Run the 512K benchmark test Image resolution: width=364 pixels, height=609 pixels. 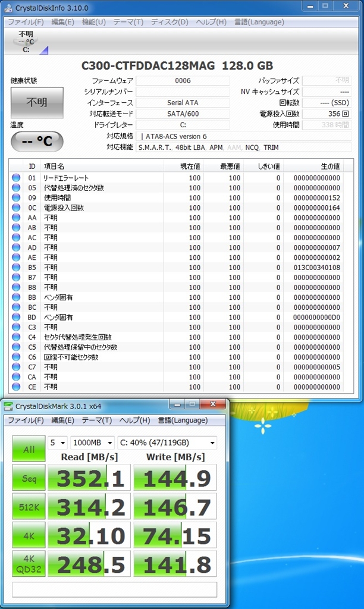(29, 507)
